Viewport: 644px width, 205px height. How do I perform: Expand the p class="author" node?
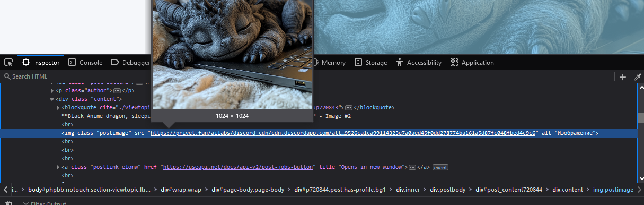point(52,91)
